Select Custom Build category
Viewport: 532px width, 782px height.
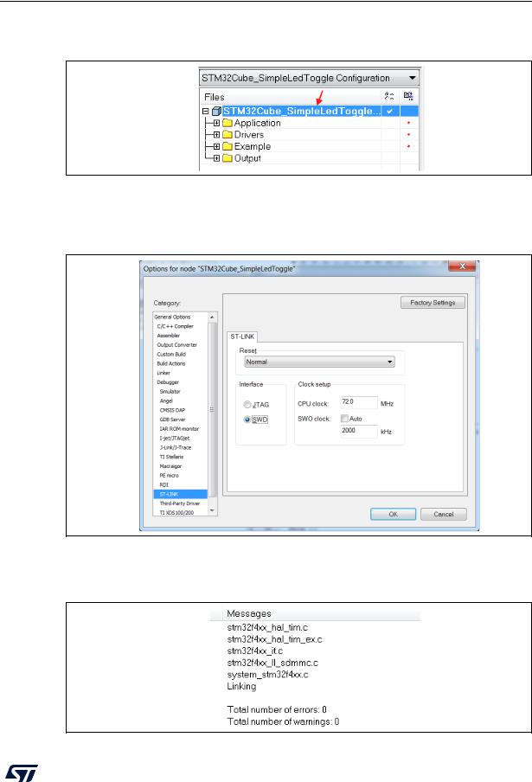[x=171, y=354]
